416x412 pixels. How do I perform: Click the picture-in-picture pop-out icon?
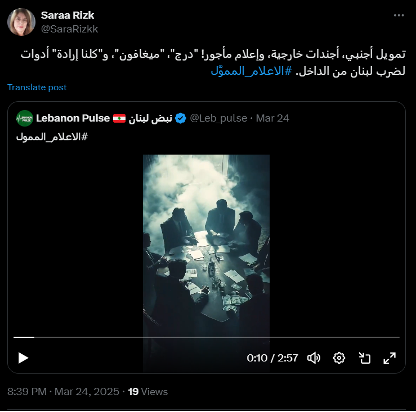coord(364,358)
